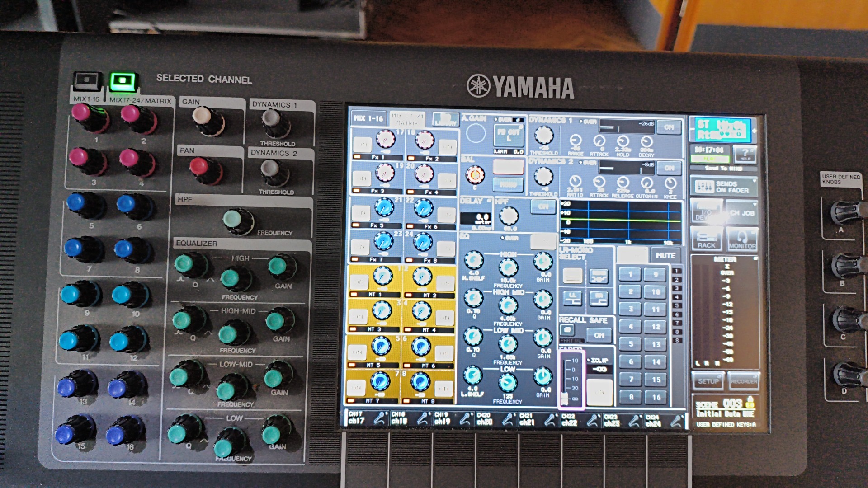This screenshot has height=488, width=868.
Task: Switch to the MIX 1-16 tab
Action: pyautogui.click(x=368, y=118)
